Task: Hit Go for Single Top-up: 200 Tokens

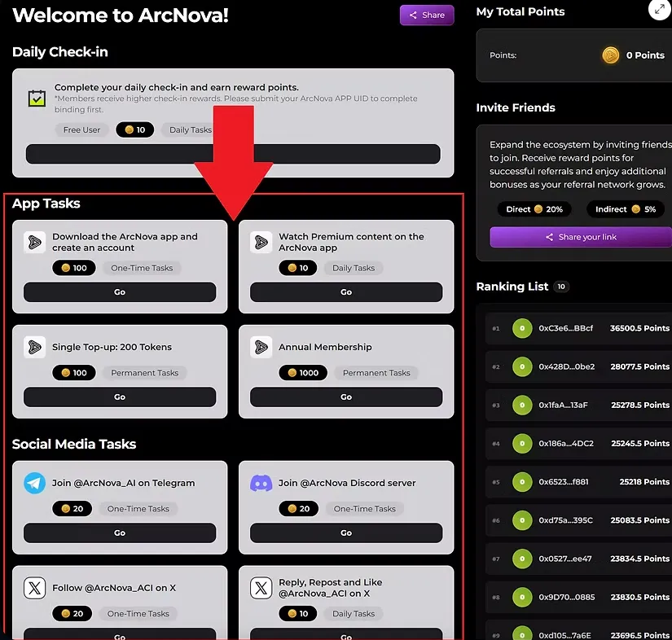Action: click(x=120, y=397)
